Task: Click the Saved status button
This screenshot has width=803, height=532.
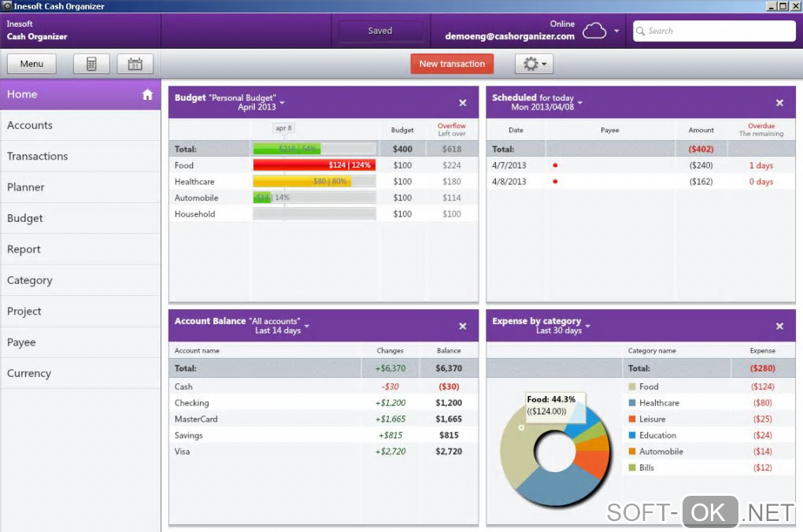Action: point(380,31)
